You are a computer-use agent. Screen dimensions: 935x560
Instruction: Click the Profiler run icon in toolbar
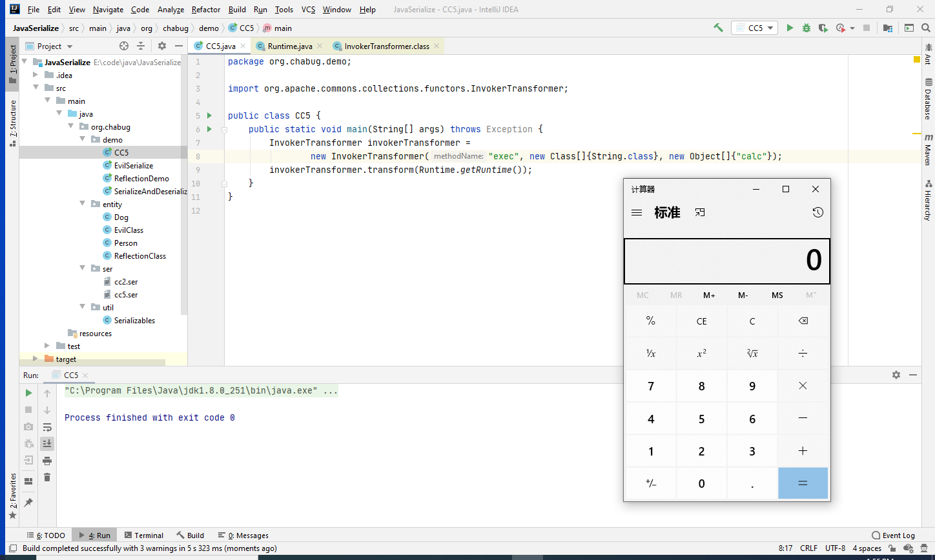coord(840,28)
